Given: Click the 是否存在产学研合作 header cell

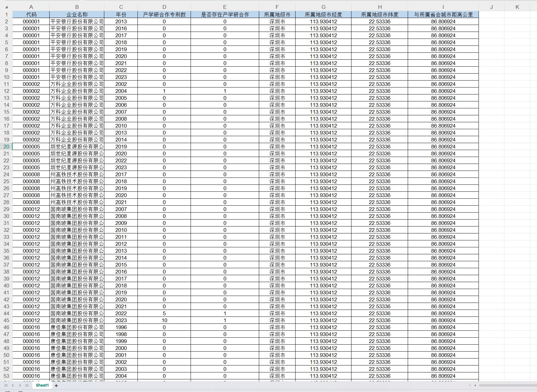Looking at the screenshot, I should pos(225,15).
